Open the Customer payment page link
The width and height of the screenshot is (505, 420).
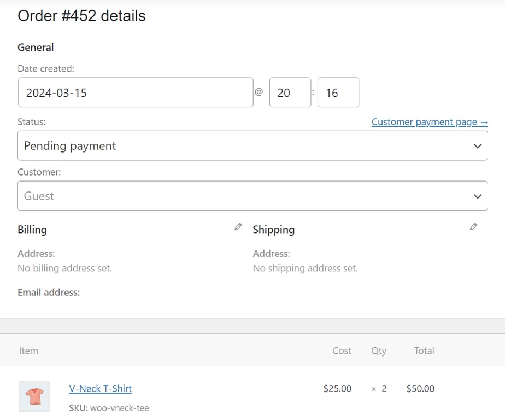pos(430,121)
